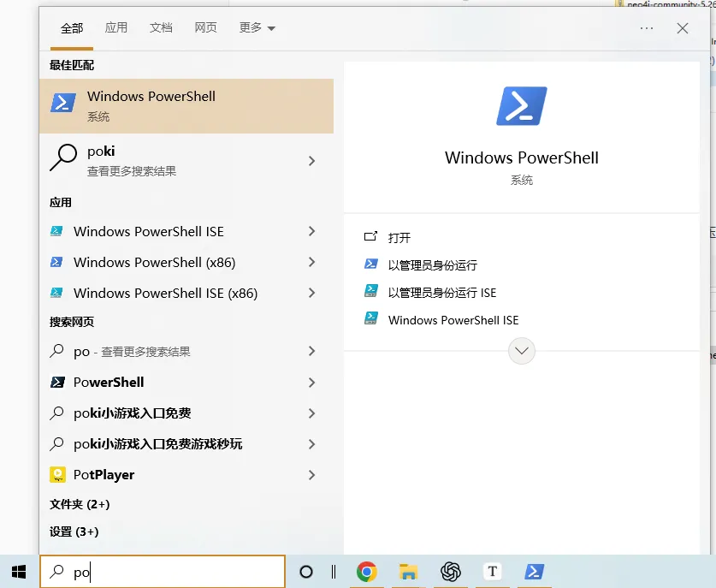
Task: Select poki小游戏入口免费游戏秒玩 suggestion
Action: (186, 443)
